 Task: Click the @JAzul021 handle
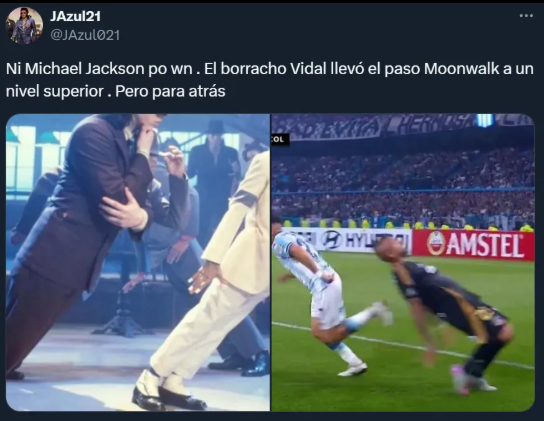click(x=85, y=35)
